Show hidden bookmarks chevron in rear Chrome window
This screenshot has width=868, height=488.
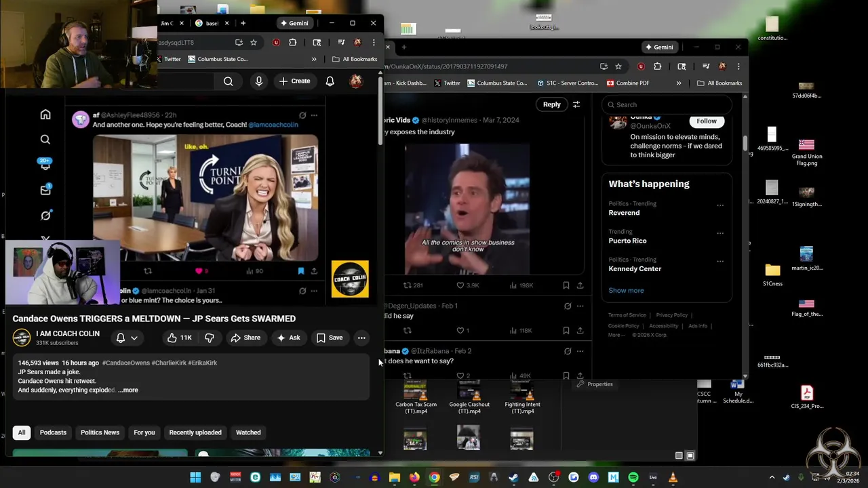(679, 83)
